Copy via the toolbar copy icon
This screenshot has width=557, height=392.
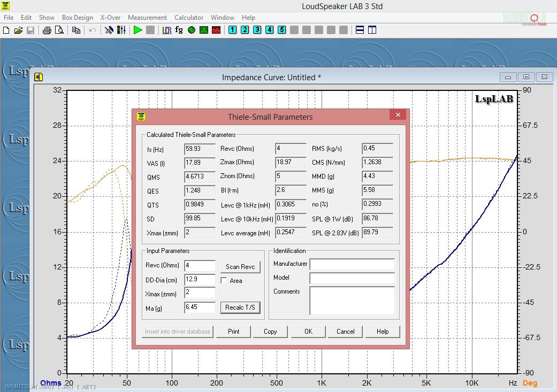75,30
